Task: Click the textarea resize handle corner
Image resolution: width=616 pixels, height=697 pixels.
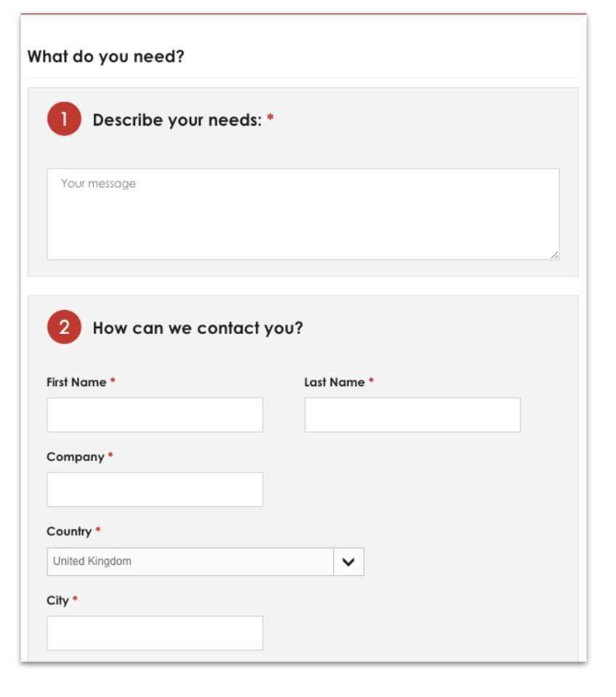Action: coord(554,255)
